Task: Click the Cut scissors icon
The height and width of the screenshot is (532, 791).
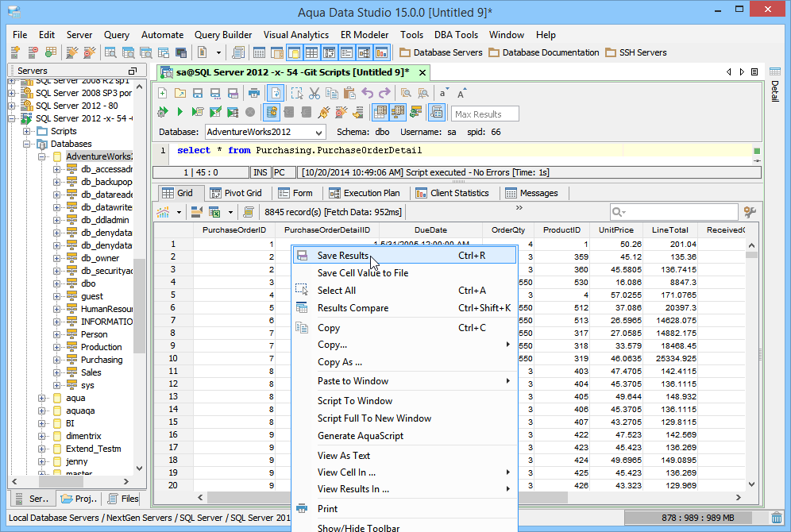Action: pyautogui.click(x=314, y=93)
